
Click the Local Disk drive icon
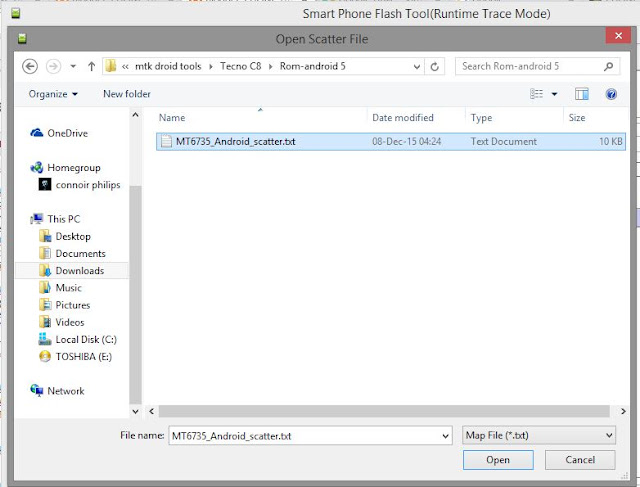pyautogui.click(x=45, y=339)
